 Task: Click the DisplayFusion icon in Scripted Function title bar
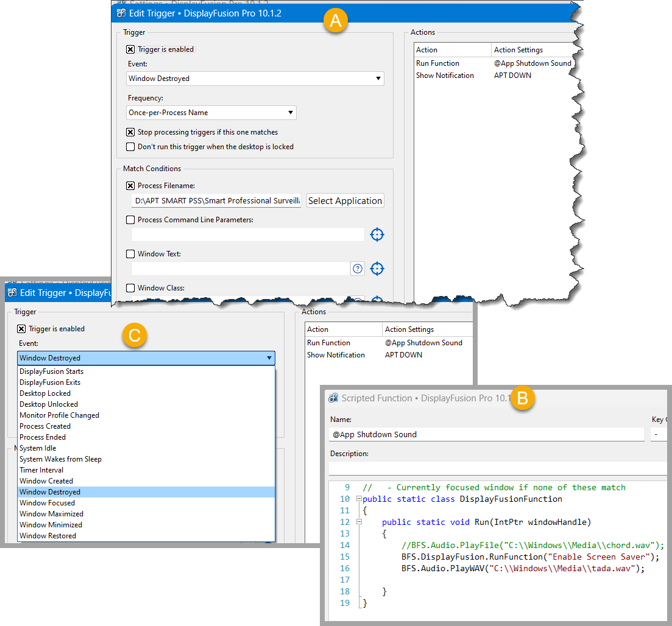click(x=333, y=398)
